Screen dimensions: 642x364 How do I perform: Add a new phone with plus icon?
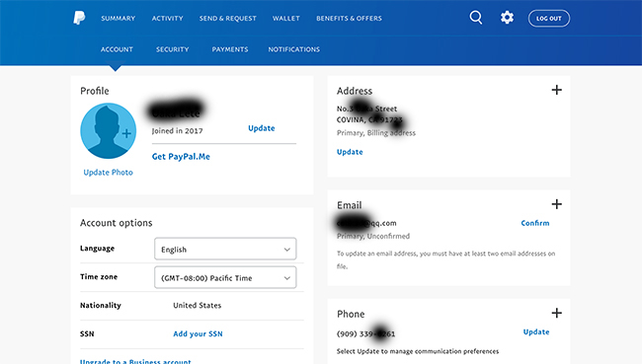(x=556, y=314)
